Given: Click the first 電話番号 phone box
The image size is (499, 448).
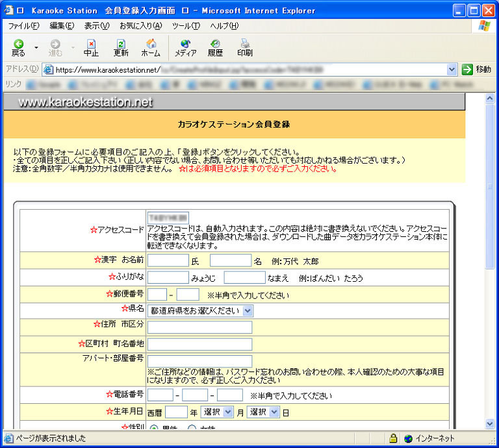Looking at the screenshot, I should pos(160,395).
